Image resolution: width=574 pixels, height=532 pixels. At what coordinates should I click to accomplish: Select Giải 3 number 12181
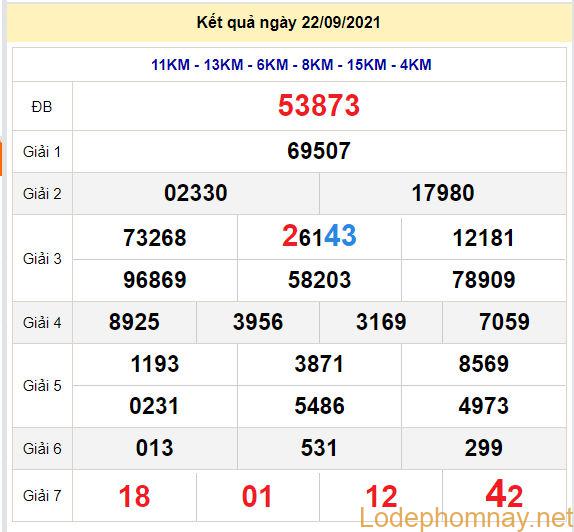pos(484,238)
